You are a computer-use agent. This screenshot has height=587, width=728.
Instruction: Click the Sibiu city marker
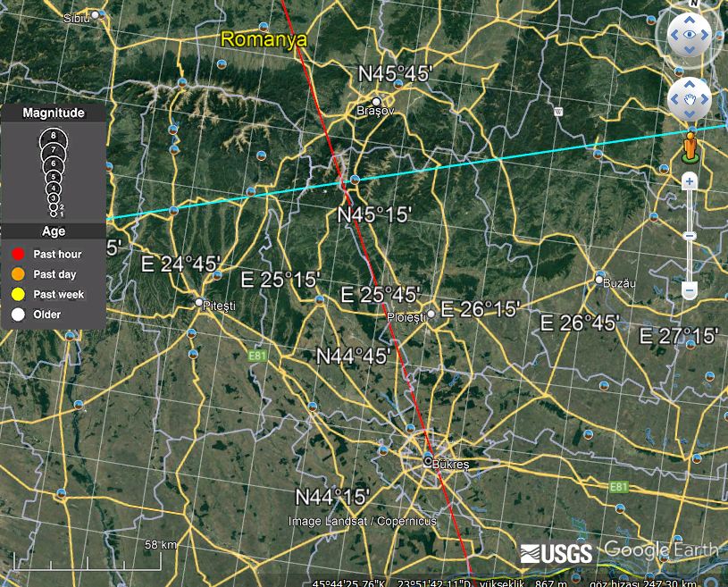(x=96, y=15)
